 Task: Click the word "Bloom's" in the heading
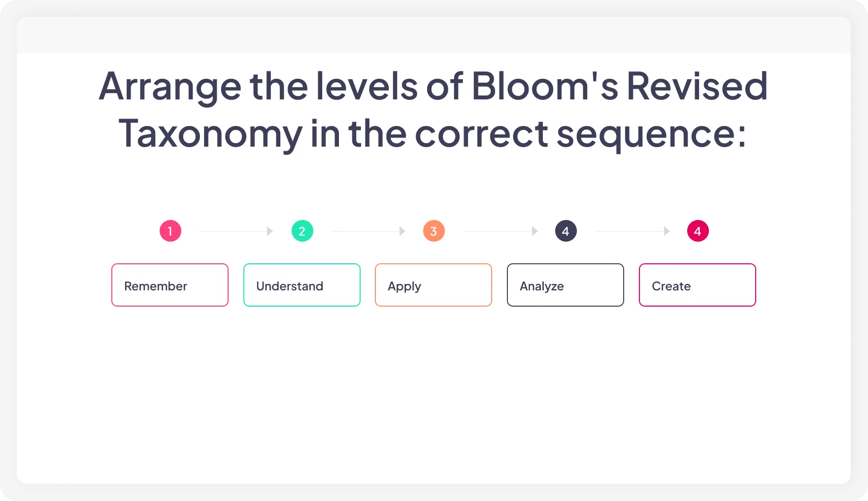544,87
